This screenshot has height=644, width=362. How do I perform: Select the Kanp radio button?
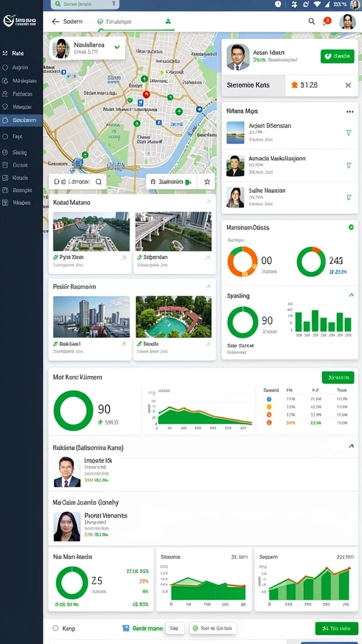tap(56, 628)
